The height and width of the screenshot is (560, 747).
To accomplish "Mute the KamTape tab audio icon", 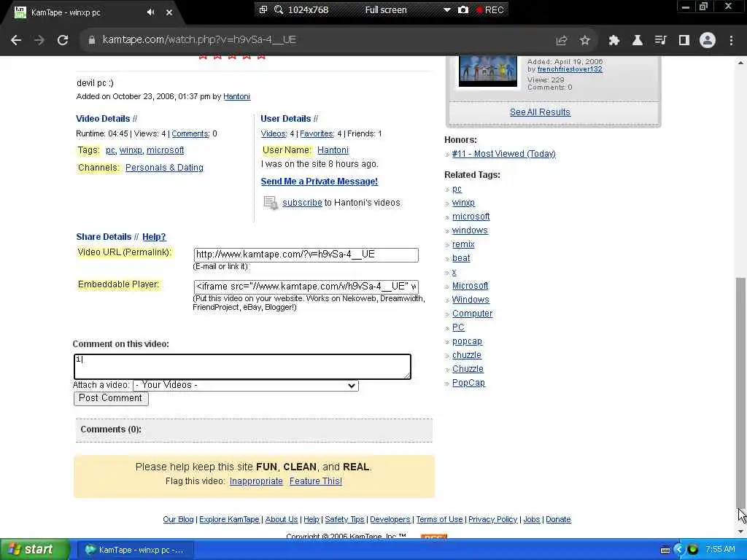I will (x=150, y=12).
